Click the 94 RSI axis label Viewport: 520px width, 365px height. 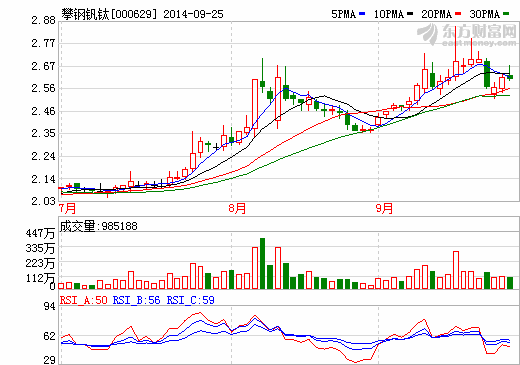49,306
